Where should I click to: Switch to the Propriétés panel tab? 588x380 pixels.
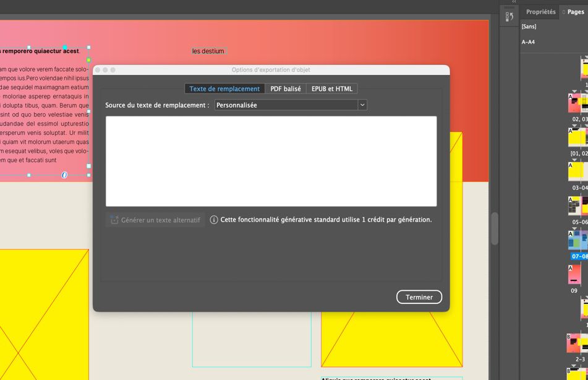(x=540, y=12)
